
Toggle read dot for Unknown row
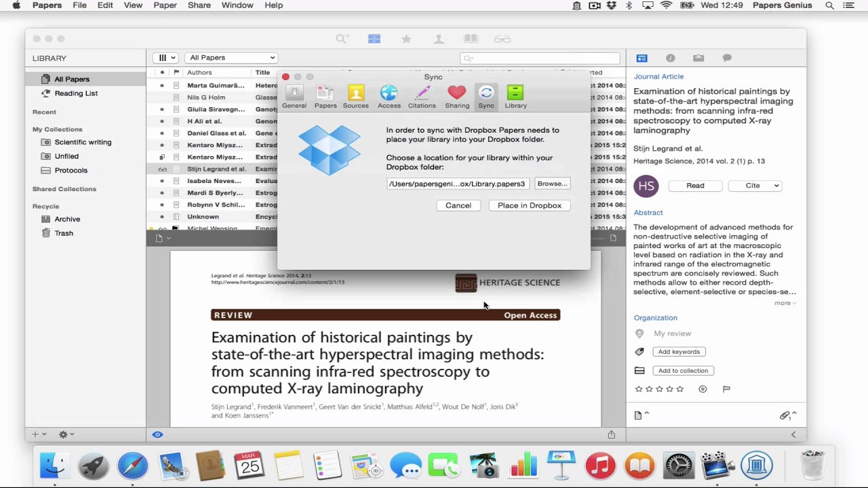click(x=162, y=217)
